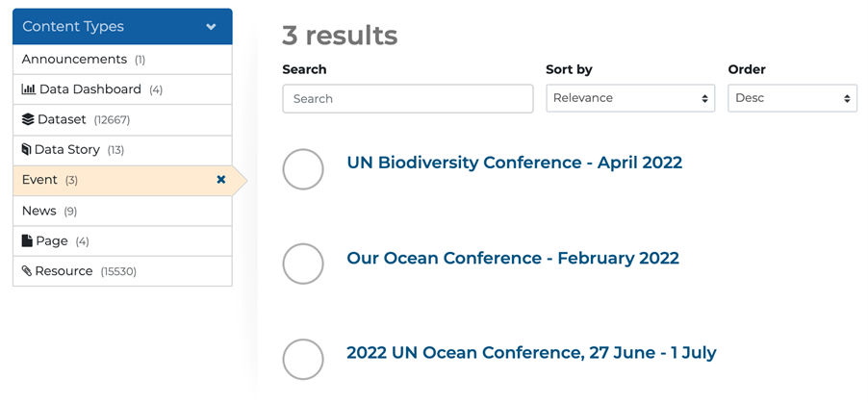Filter by Dataset content type label
868x403 pixels.
point(62,119)
